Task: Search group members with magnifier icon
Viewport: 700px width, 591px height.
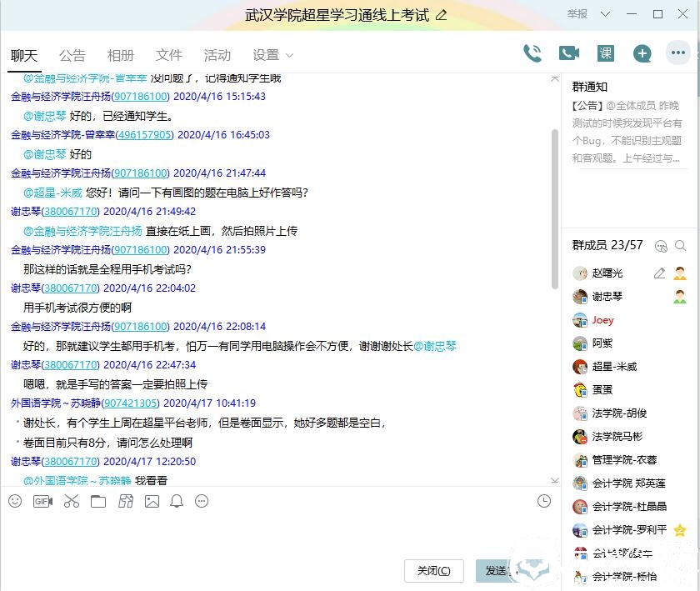Action: click(x=681, y=246)
